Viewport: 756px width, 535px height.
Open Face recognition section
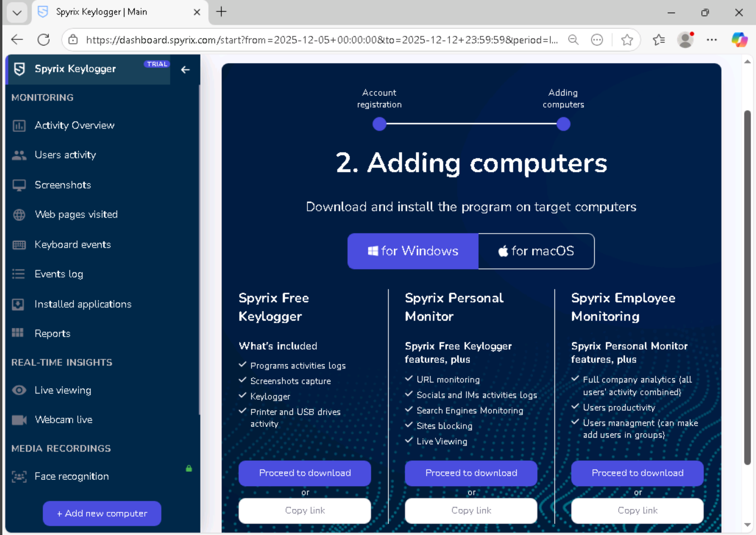[x=72, y=477]
